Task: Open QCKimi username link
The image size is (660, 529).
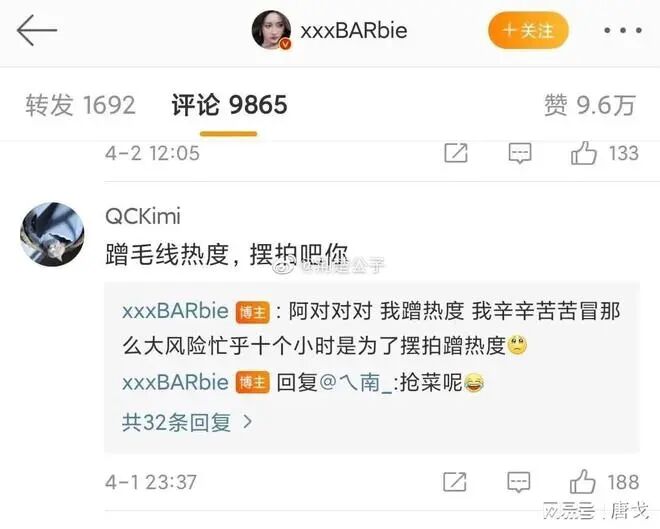Action: tap(143, 216)
